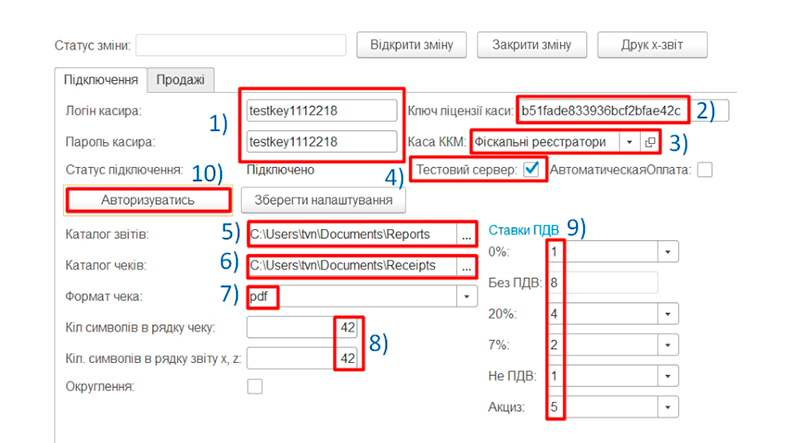Expand the 0% ПДВ rate dropdown
Image resolution: width=800 pixels, height=443 pixels.
(666, 252)
